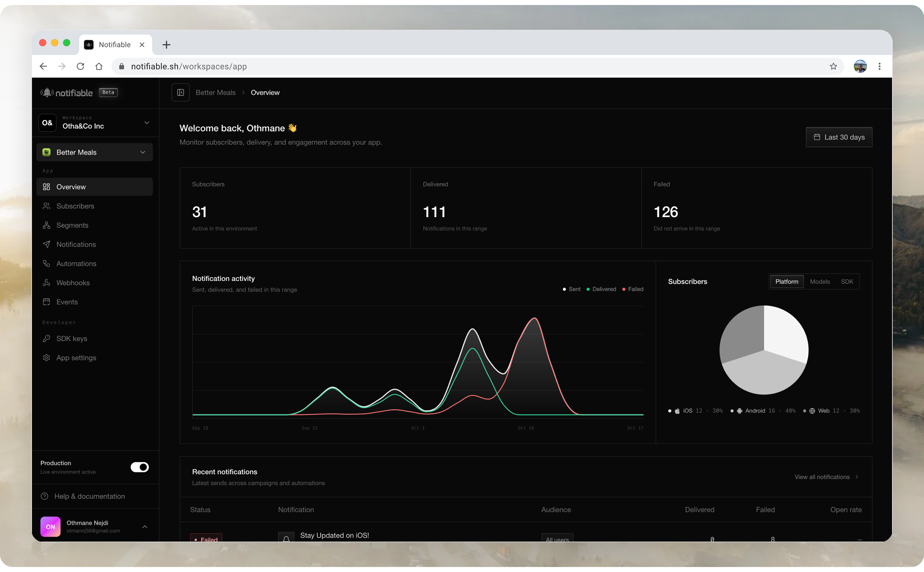
Task: Expand the Othmane Nejdi account menu
Action: [x=95, y=527]
